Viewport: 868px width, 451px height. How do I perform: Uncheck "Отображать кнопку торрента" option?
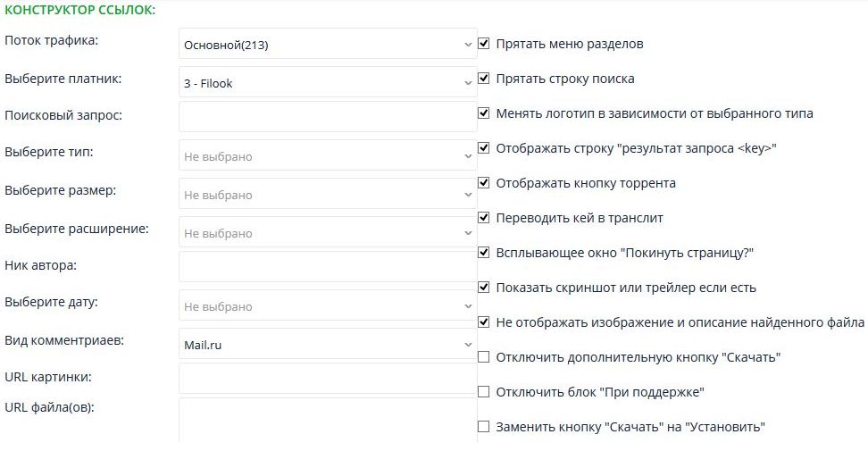pos(484,183)
